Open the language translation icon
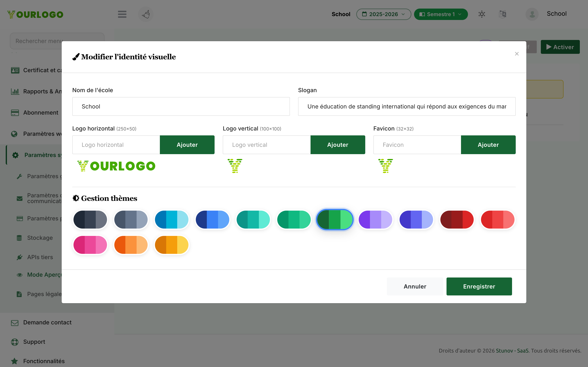The height and width of the screenshot is (367, 588). 502,14
